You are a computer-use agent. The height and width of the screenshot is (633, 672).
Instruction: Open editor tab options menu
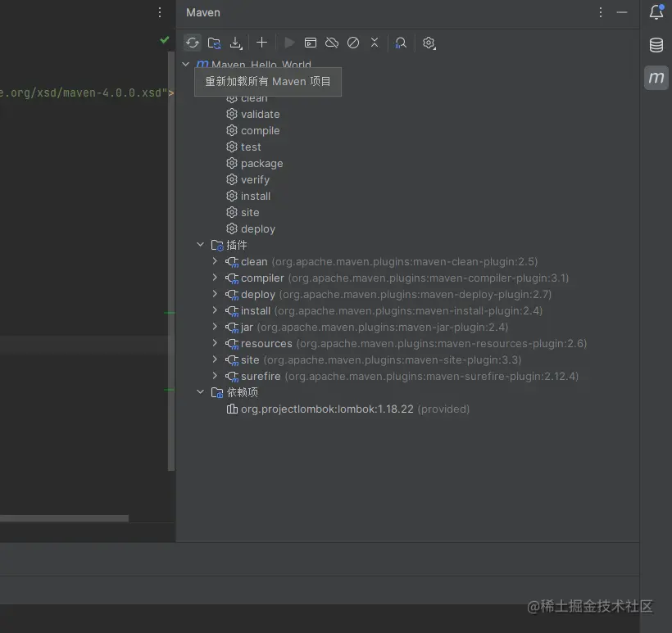[160, 12]
